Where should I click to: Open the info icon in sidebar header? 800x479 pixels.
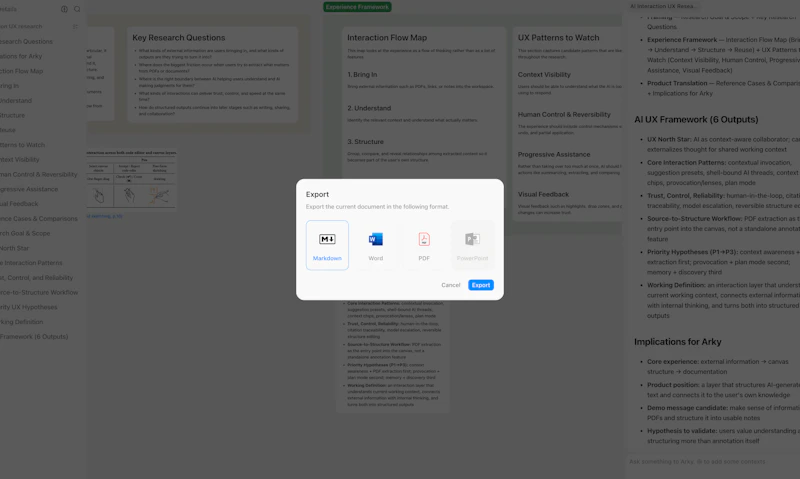point(64,9)
